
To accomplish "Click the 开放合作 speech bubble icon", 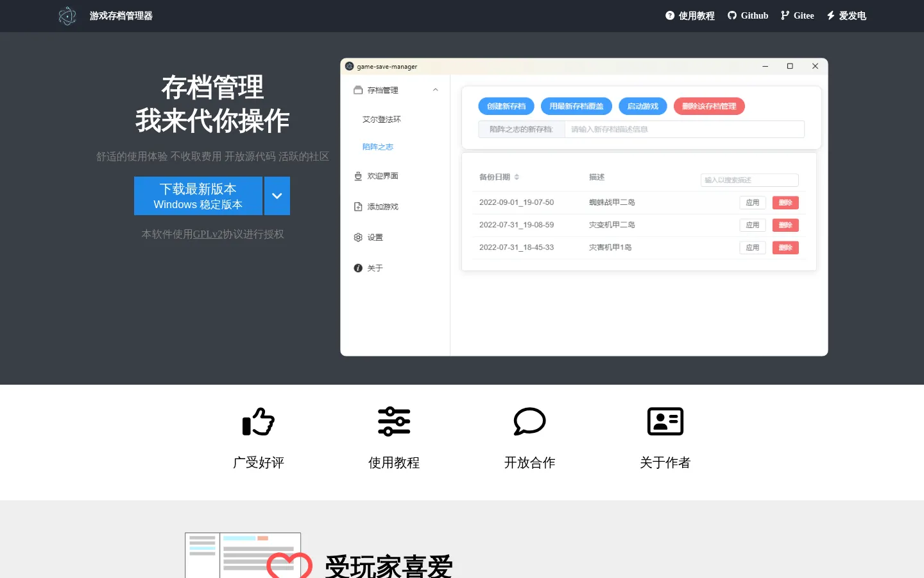I will tap(529, 422).
